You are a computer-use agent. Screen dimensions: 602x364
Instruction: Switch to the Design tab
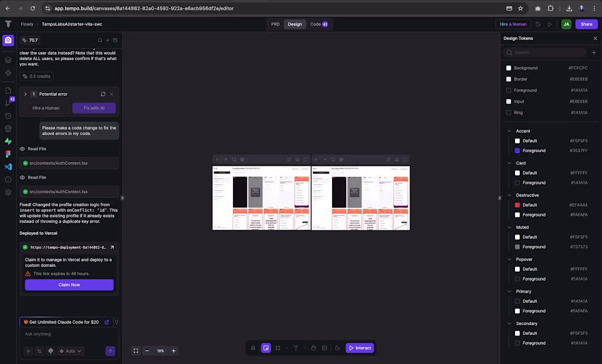pyautogui.click(x=295, y=24)
